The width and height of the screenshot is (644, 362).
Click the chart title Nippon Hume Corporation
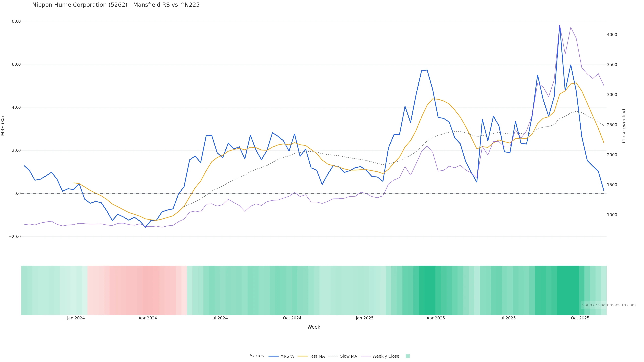pos(116,5)
